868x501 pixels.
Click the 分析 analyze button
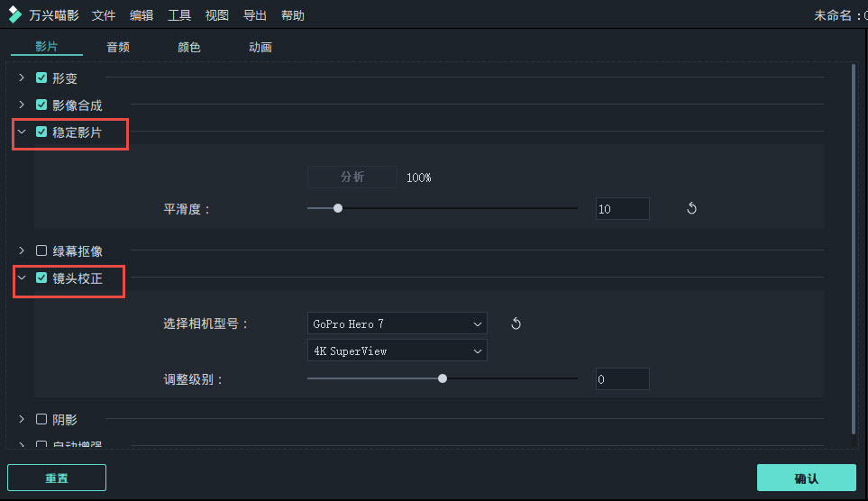coord(352,178)
